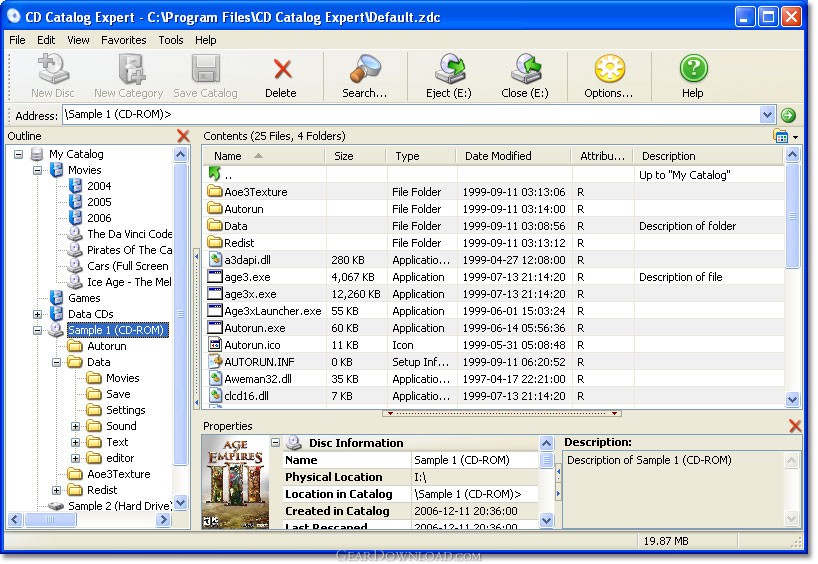Close the Outline panel

point(183,136)
